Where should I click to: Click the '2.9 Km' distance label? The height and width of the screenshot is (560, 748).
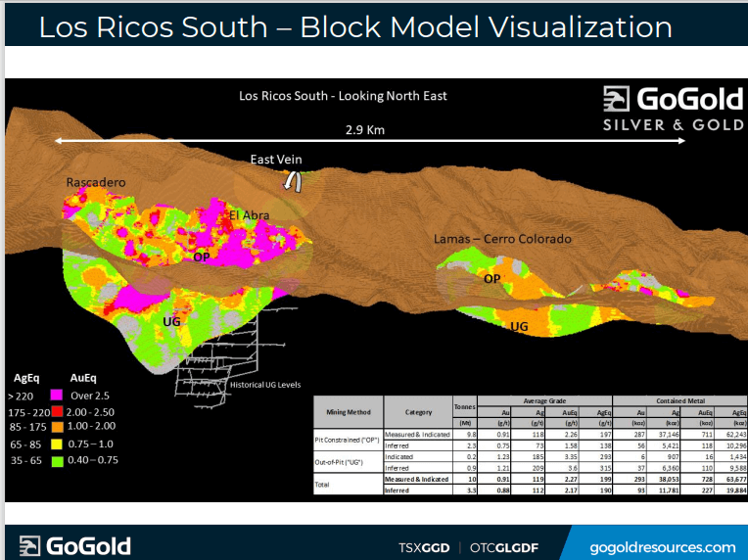tap(365, 130)
